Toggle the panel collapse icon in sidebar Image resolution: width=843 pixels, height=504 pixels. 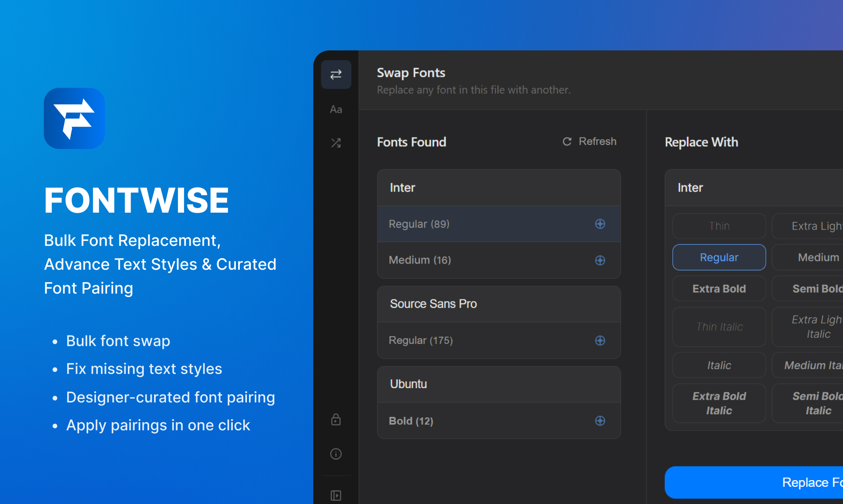pos(336,495)
